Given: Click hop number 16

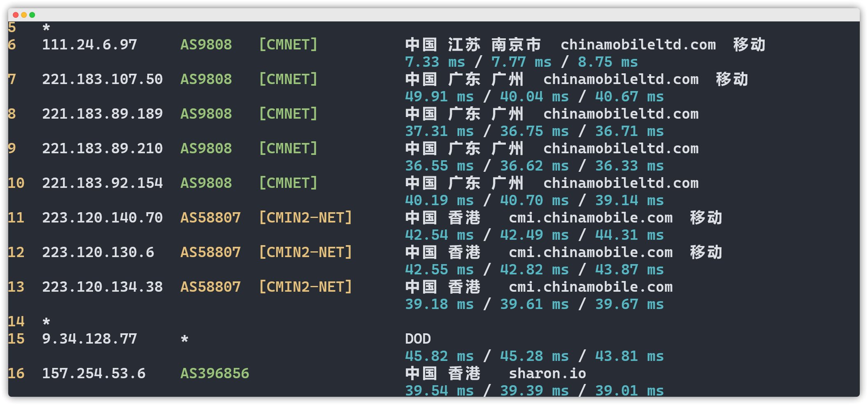Looking at the screenshot, I should coord(16,373).
